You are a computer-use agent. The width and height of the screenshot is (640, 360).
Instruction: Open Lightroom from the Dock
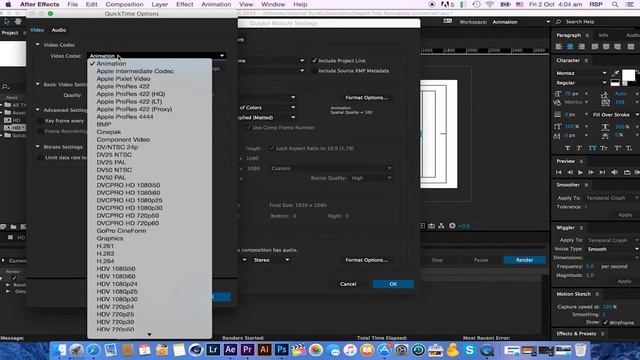coord(213,350)
